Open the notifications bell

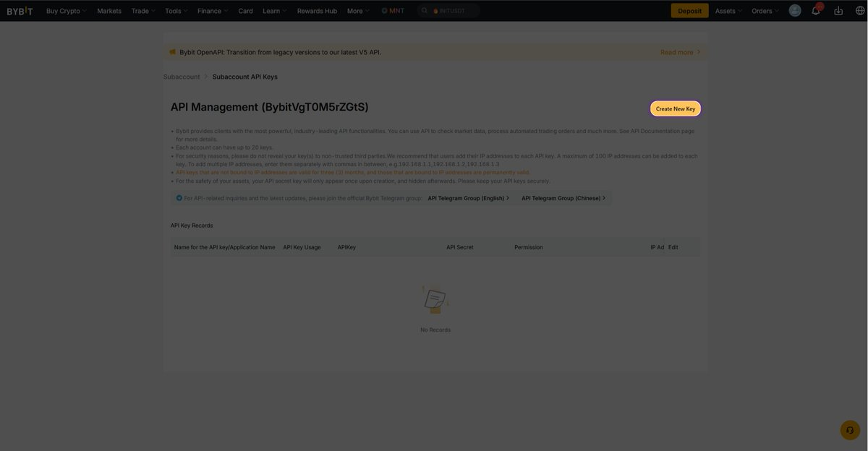(x=816, y=11)
